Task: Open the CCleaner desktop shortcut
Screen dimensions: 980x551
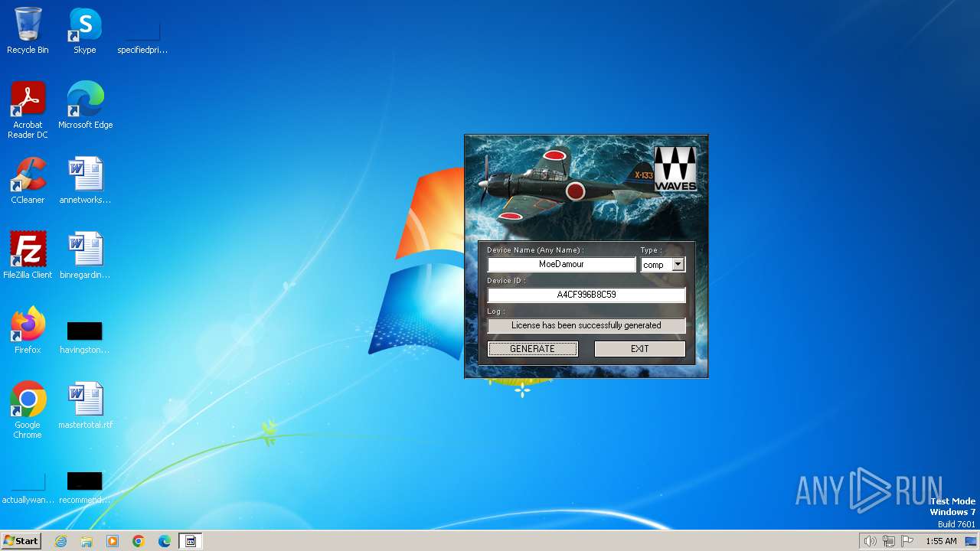Action: click(28, 181)
